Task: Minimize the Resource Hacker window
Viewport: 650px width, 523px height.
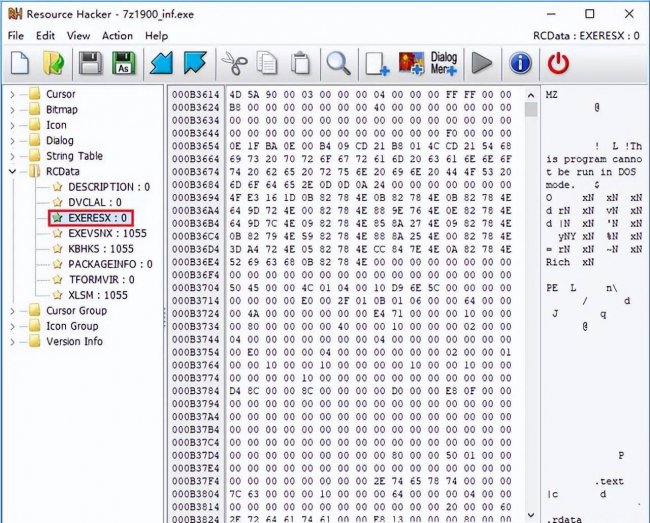Action: point(551,14)
